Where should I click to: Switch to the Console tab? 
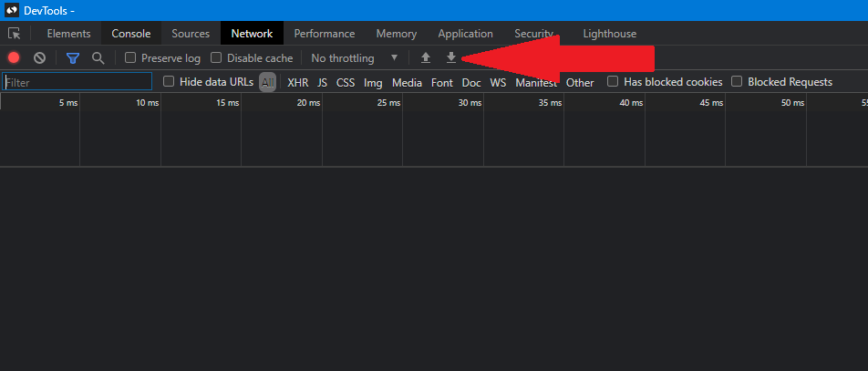pos(131,34)
